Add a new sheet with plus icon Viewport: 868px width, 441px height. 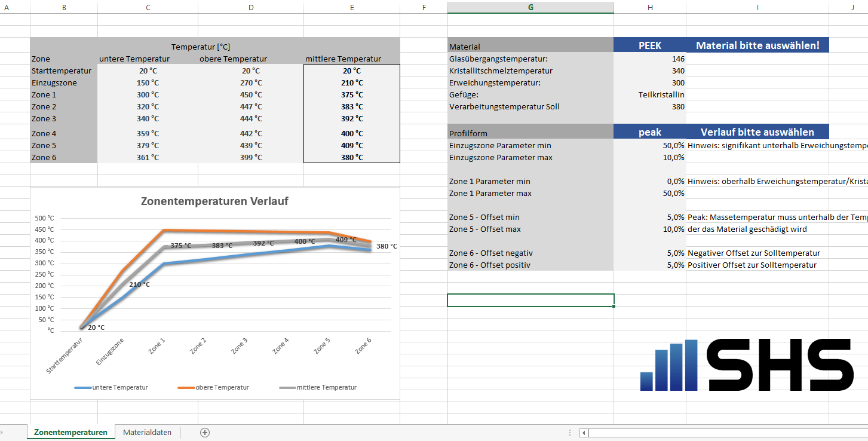click(205, 433)
